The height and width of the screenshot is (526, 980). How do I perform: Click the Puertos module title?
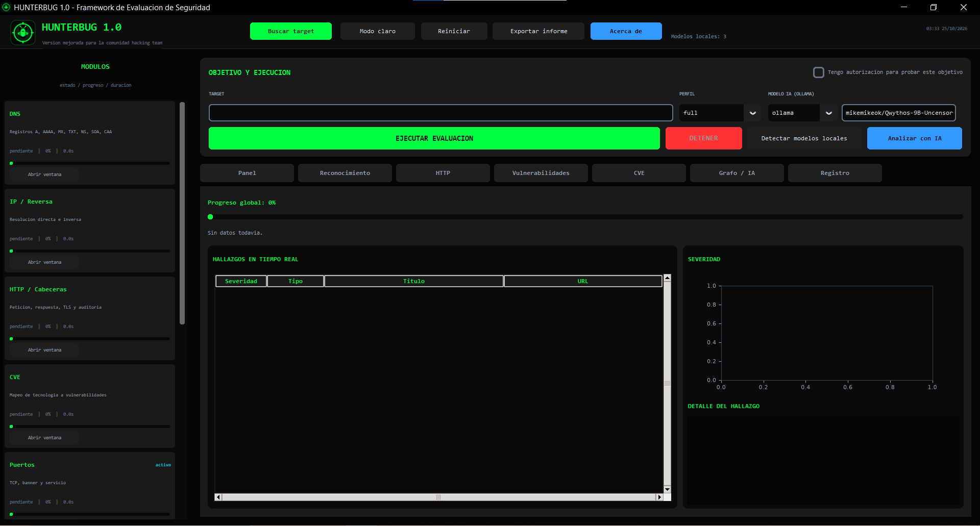(x=22, y=465)
